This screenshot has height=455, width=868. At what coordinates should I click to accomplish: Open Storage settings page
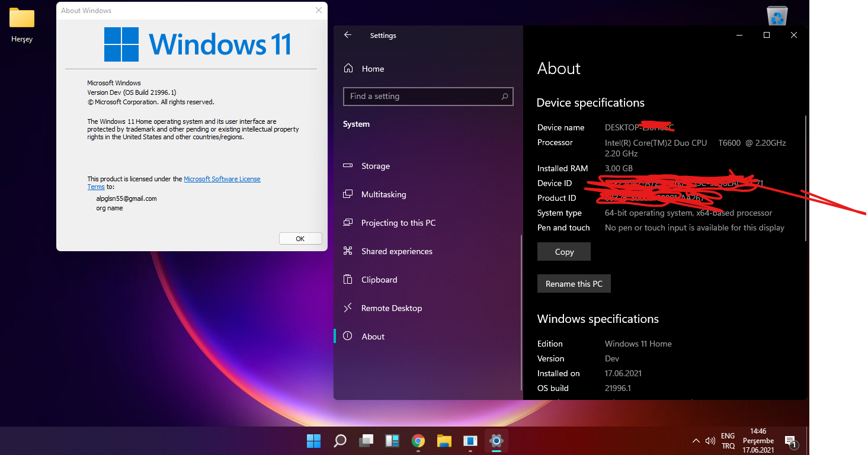tap(427, 166)
